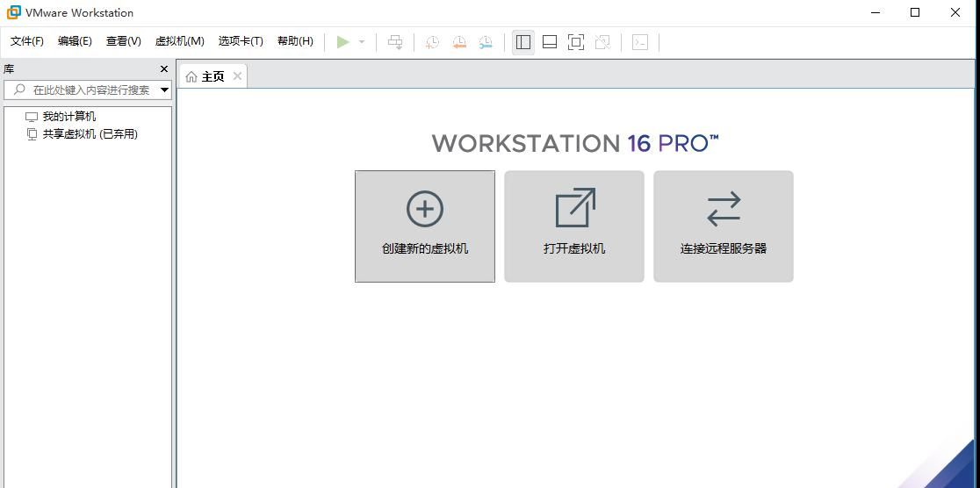Open the 编辑(E) menu
The image size is (980, 488).
[75, 41]
